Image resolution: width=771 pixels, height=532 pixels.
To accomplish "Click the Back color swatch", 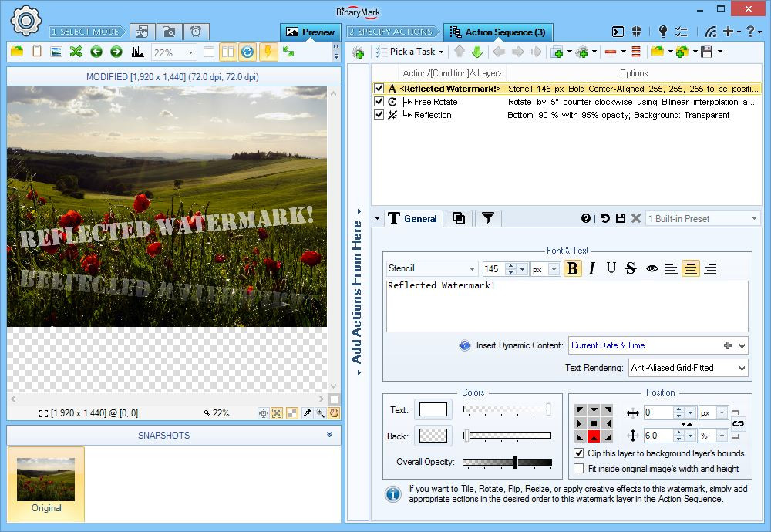I will point(433,436).
